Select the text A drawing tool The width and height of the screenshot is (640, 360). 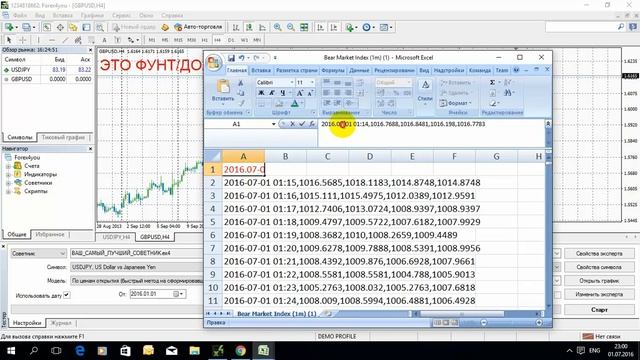point(104,40)
